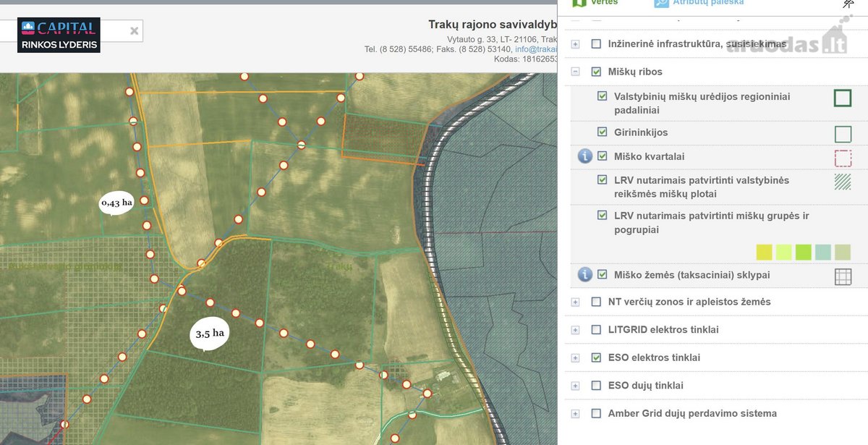Open info for Miško kvartalai layer

coord(585,156)
